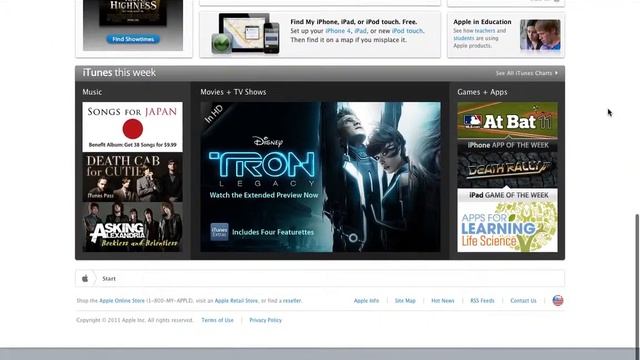Click the Games + Apps heading
The height and width of the screenshot is (360, 640).
(482, 92)
